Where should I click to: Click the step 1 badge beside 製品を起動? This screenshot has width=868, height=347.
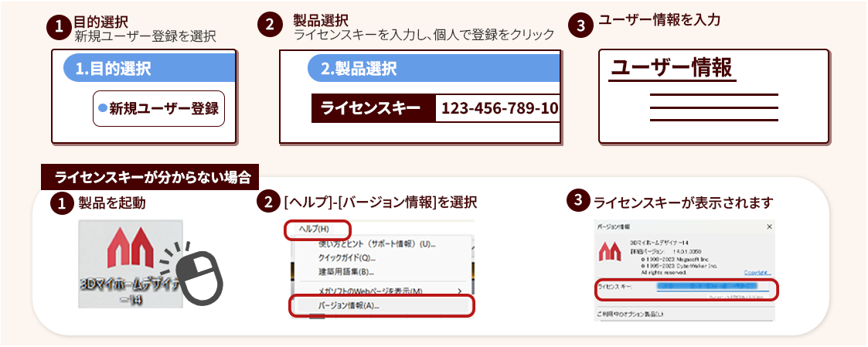click(60, 204)
